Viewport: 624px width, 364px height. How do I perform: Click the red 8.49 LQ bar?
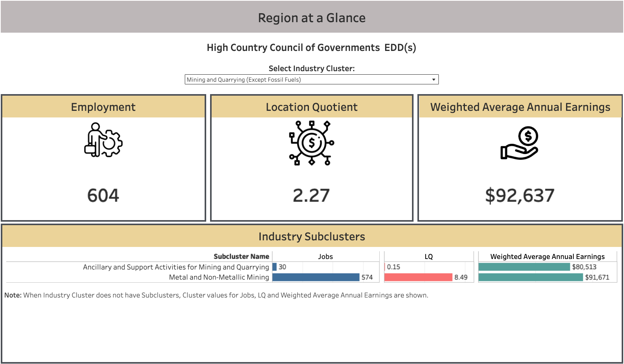click(x=418, y=277)
